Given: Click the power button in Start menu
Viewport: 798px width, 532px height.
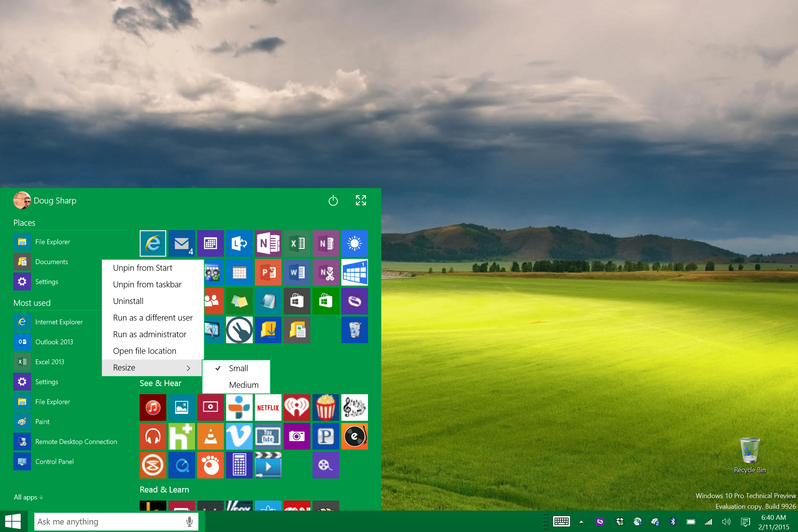Looking at the screenshot, I should pyautogui.click(x=333, y=200).
